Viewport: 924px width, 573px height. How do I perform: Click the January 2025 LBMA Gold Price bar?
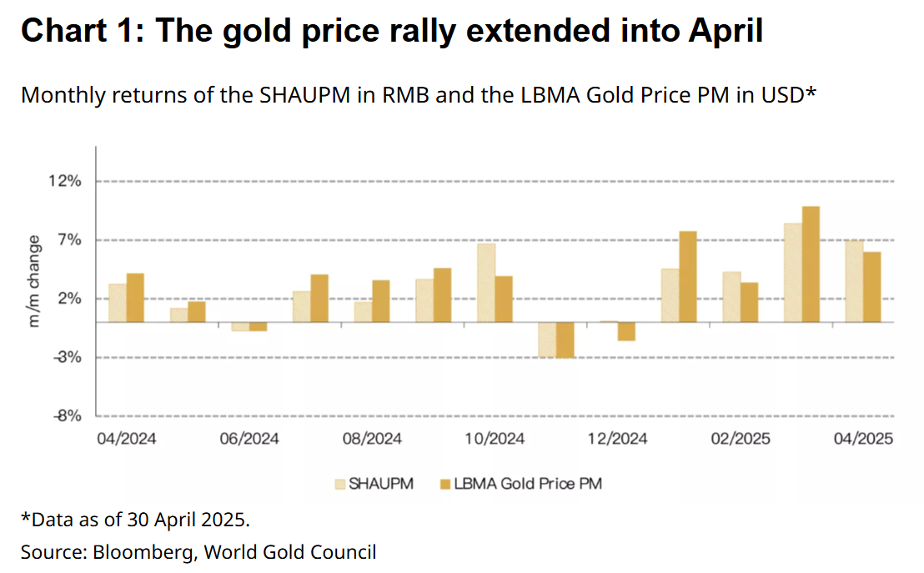[688, 276]
